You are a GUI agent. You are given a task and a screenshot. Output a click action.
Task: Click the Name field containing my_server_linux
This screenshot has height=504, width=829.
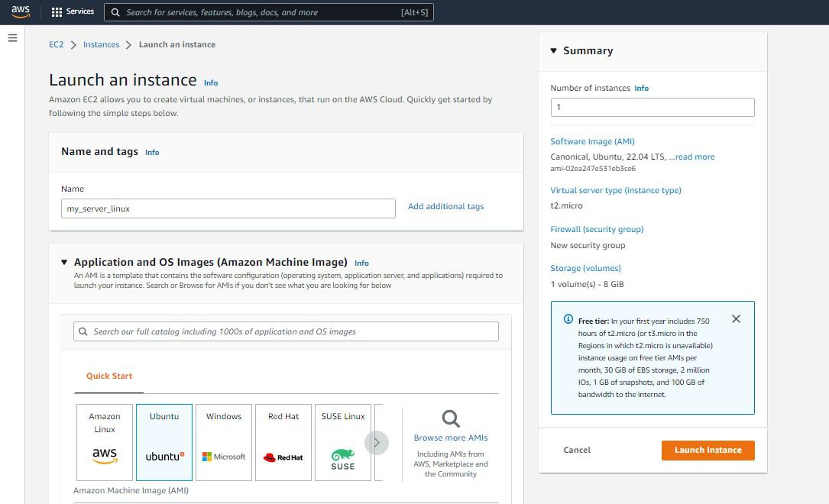pyautogui.click(x=228, y=208)
